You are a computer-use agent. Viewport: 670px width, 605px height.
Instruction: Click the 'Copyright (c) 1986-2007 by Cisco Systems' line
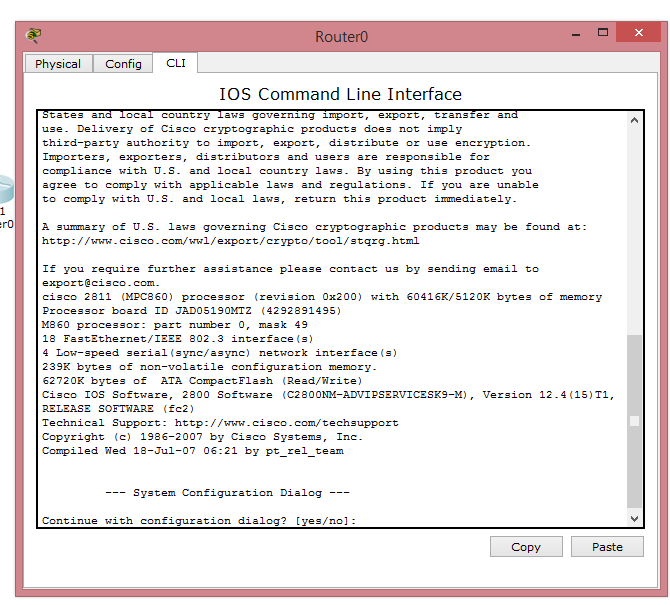(202, 437)
